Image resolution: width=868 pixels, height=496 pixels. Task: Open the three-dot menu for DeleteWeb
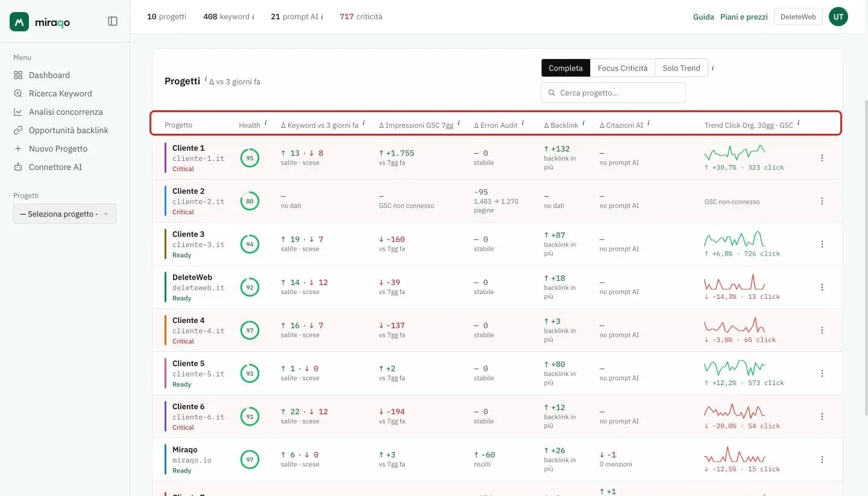pyautogui.click(x=822, y=287)
